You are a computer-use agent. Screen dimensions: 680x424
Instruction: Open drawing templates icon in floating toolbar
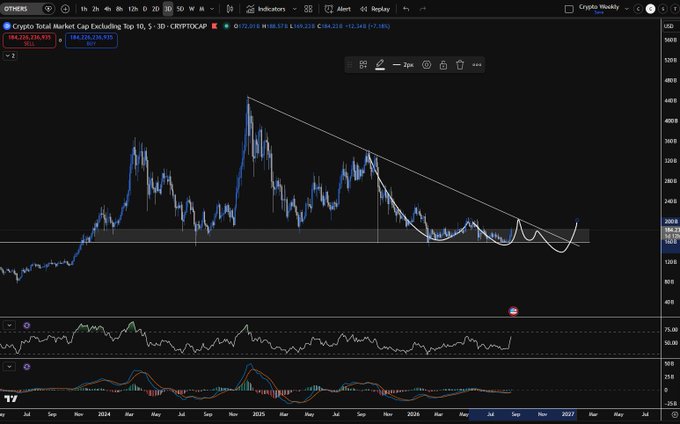pos(363,65)
